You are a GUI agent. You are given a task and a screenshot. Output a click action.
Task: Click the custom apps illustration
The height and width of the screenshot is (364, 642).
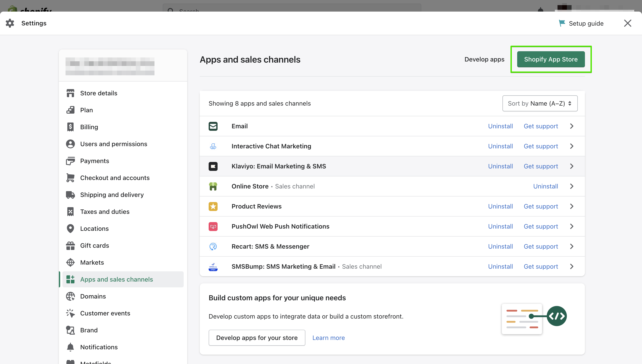(x=534, y=319)
